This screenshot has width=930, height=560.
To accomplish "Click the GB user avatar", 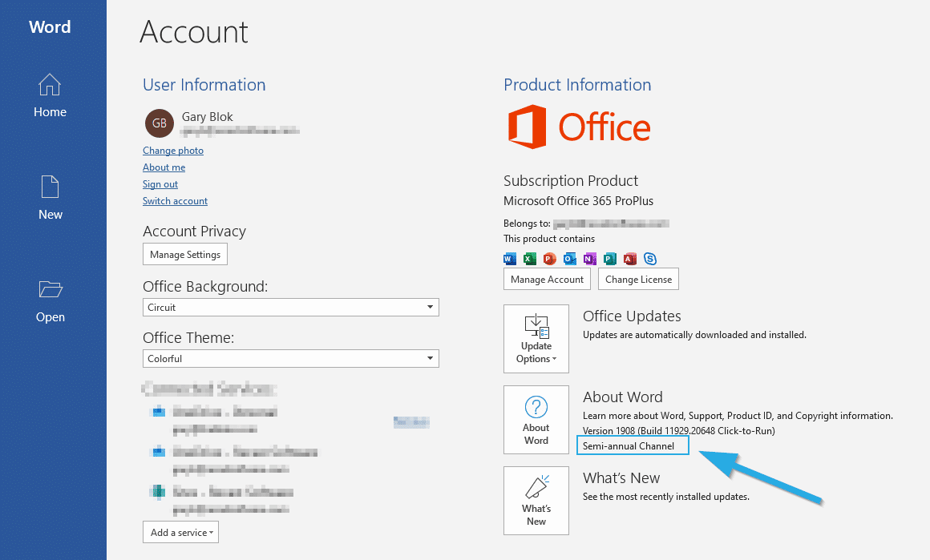I will click(x=159, y=123).
